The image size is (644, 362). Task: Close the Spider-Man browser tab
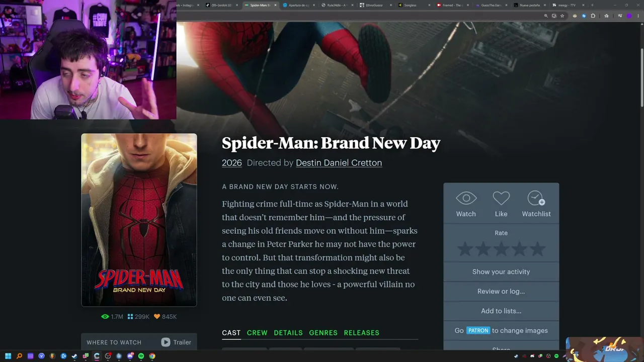(275, 5)
